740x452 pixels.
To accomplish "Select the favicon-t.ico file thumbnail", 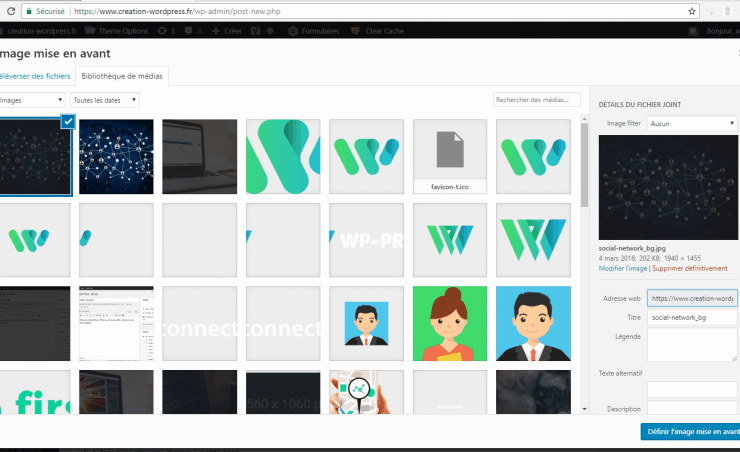I will [450, 157].
